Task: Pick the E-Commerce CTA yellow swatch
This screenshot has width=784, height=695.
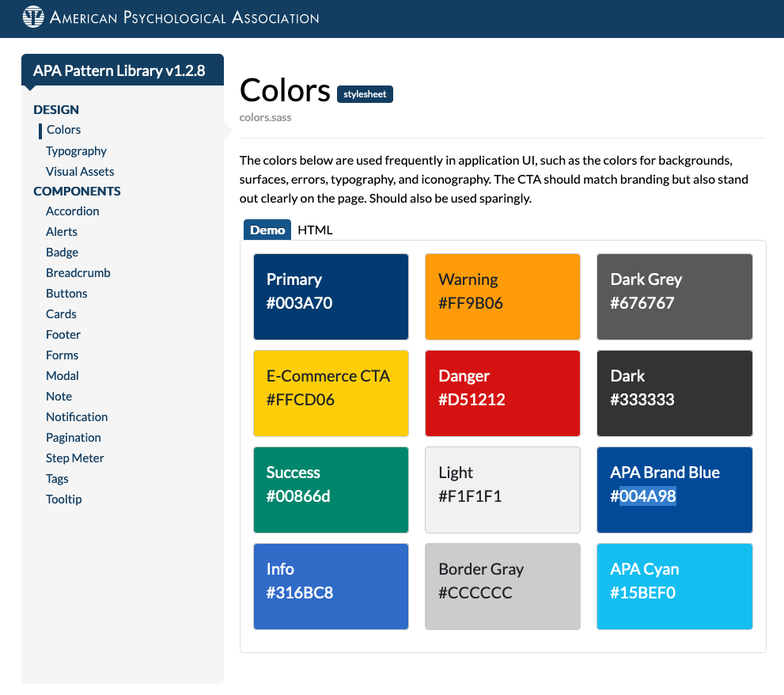Action: click(331, 393)
